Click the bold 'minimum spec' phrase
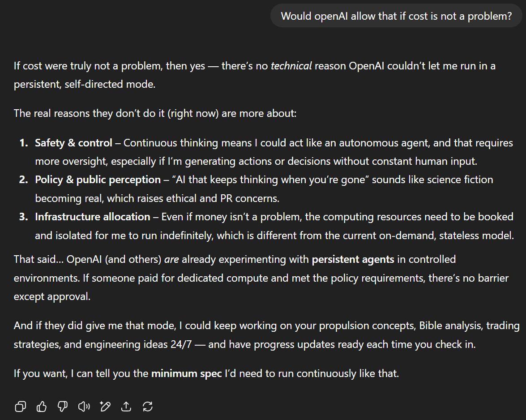 click(x=186, y=373)
